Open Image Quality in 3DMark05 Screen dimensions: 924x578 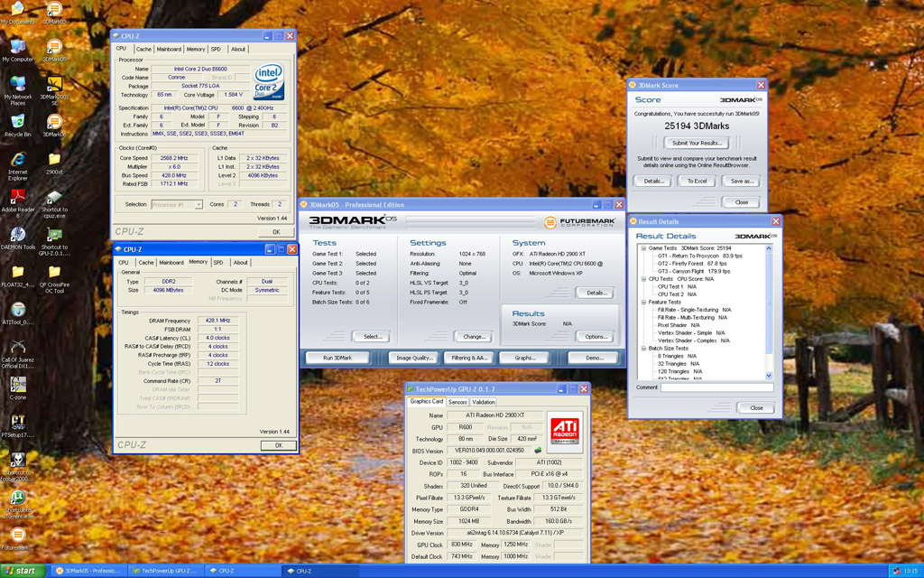coord(415,358)
